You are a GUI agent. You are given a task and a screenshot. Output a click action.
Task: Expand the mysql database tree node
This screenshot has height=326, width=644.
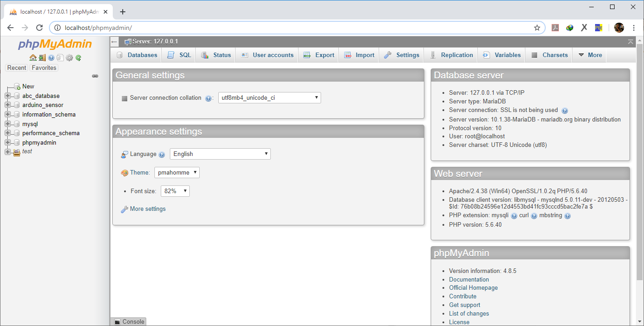[x=7, y=123]
